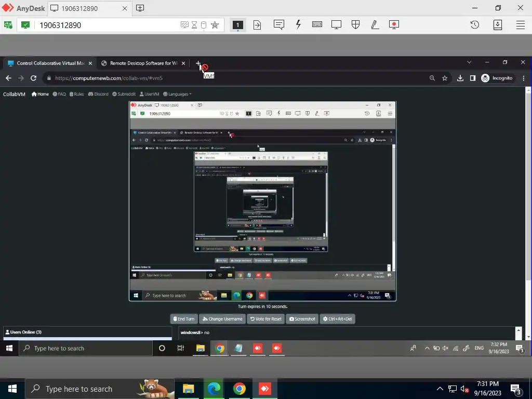Open the Rules nav link
The image size is (532, 399).
(76, 94)
